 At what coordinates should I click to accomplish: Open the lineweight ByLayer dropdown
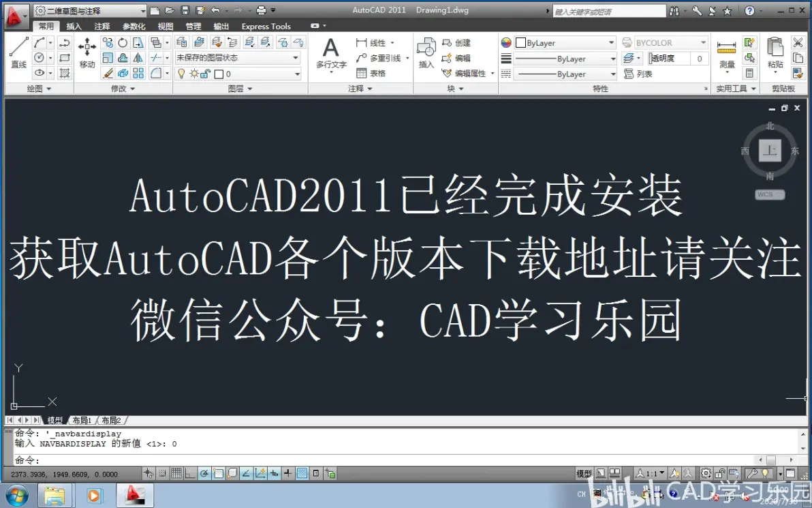pos(565,59)
